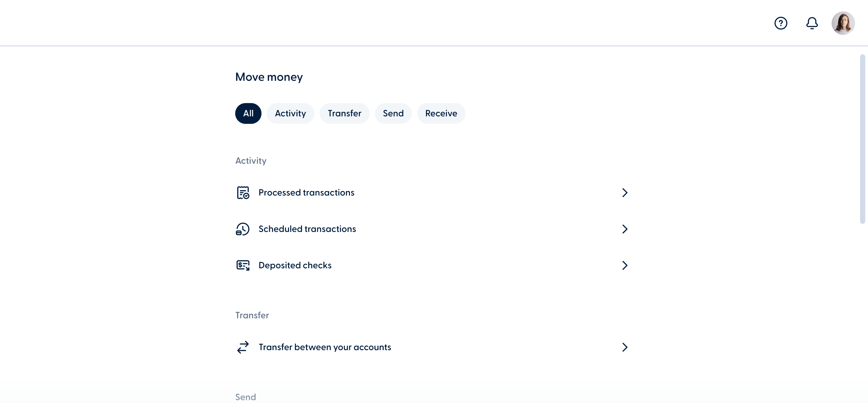Click the Activity section label
The image size is (868, 403).
click(251, 161)
